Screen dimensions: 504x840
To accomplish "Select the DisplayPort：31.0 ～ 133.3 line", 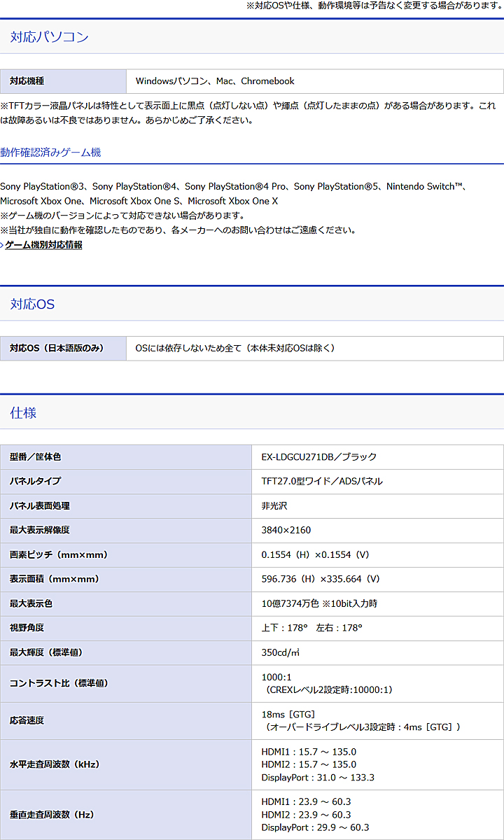I will click(318, 778).
